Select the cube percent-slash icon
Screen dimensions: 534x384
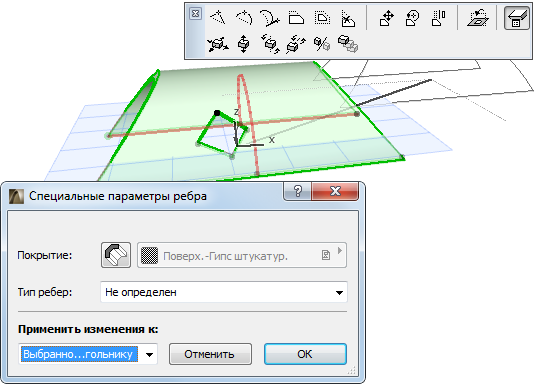point(322,44)
